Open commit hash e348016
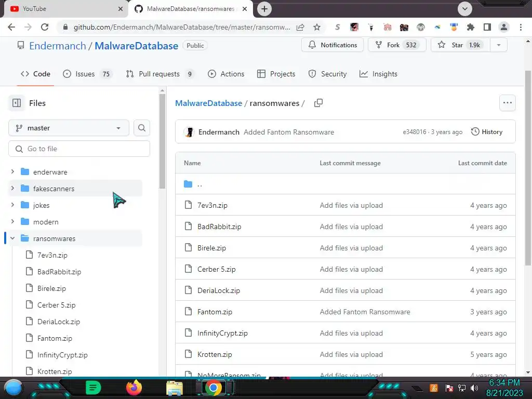The width and height of the screenshot is (532, 399). 414,132
